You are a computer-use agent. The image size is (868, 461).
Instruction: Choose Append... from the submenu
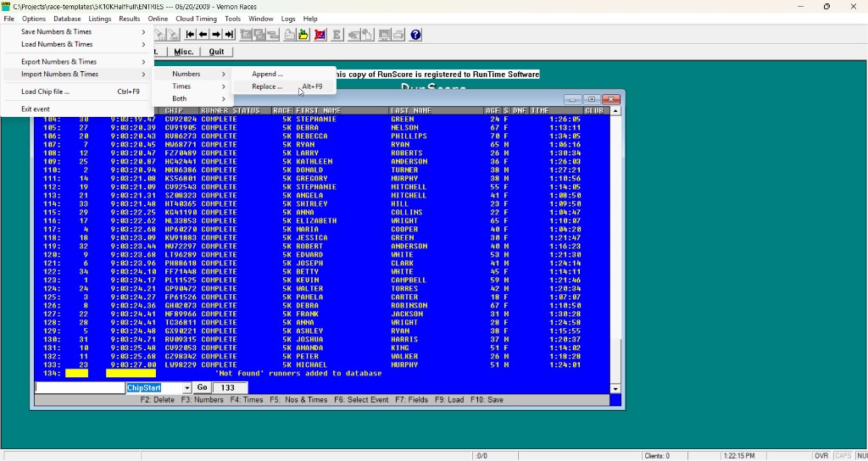[x=283, y=75]
